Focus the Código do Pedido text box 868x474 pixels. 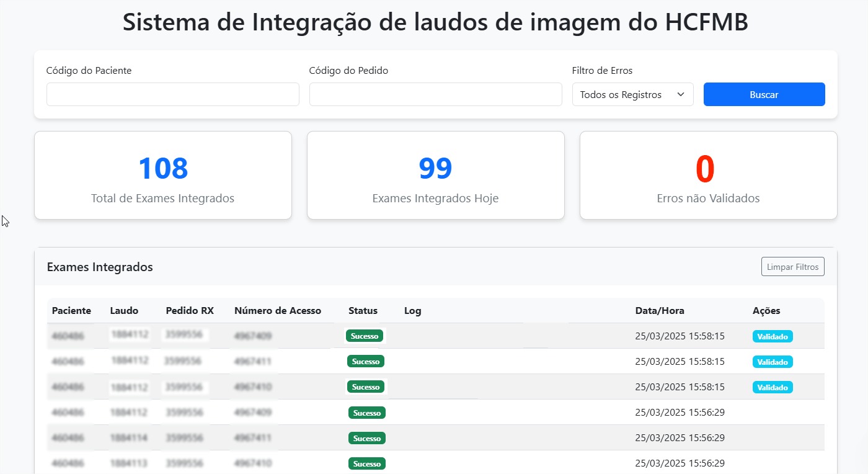(435, 94)
